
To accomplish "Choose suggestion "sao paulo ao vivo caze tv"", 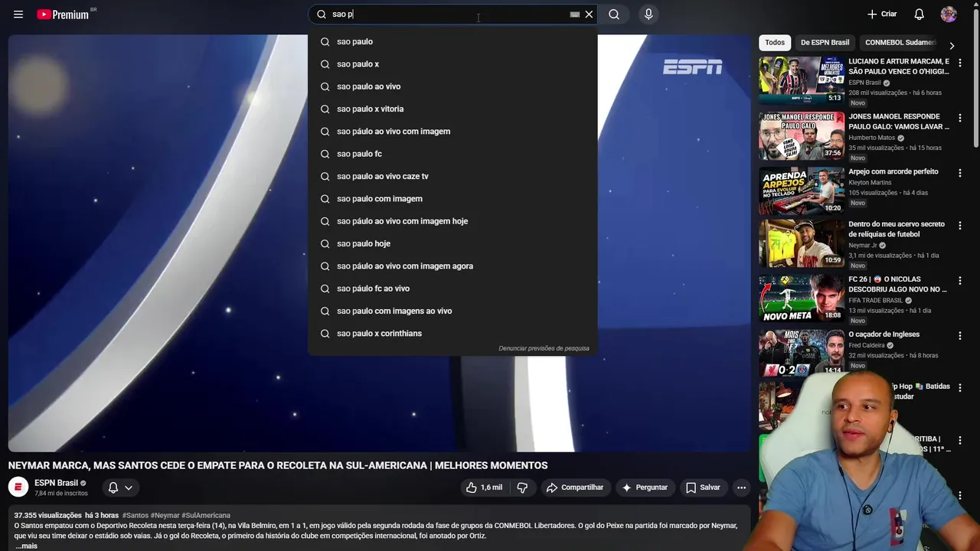I will point(452,176).
